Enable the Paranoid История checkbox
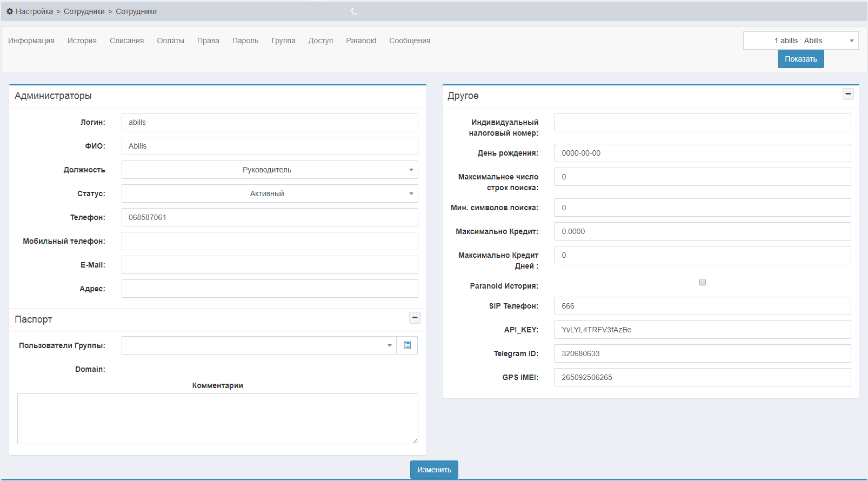 click(x=702, y=282)
